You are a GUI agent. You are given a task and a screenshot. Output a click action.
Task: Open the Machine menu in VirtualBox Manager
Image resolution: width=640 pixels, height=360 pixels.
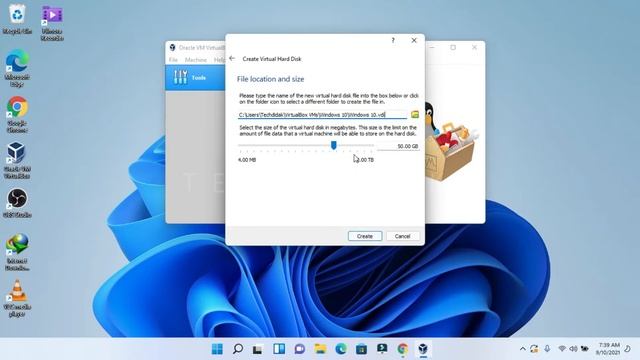196,60
